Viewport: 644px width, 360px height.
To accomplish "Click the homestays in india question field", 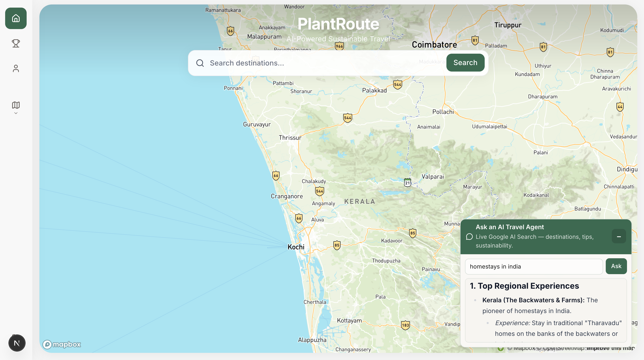I will click(533, 266).
